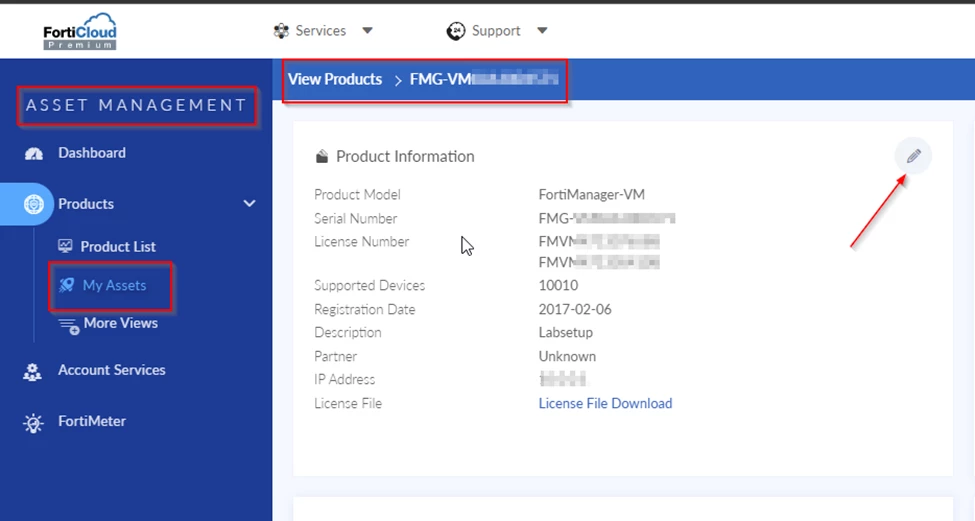Select the FortiManager-VM product model value
This screenshot has height=521, width=975.
(x=591, y=195)
